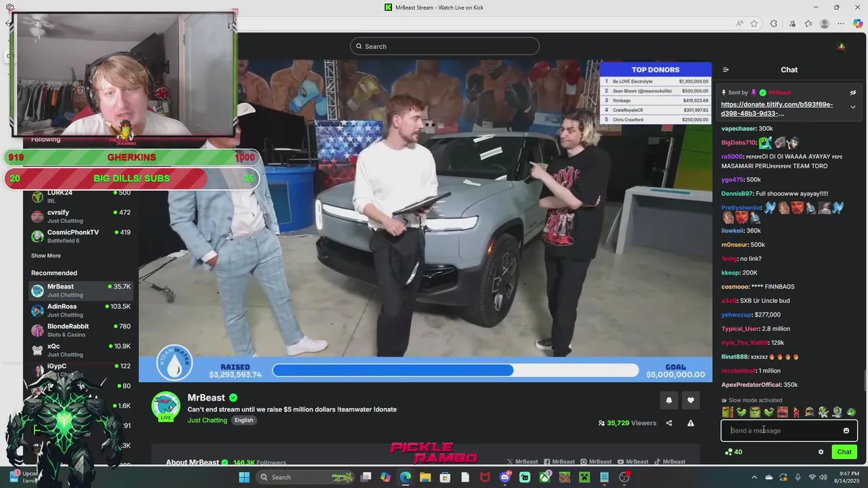
Task: Open Windows Start menu
Action: 244,477
